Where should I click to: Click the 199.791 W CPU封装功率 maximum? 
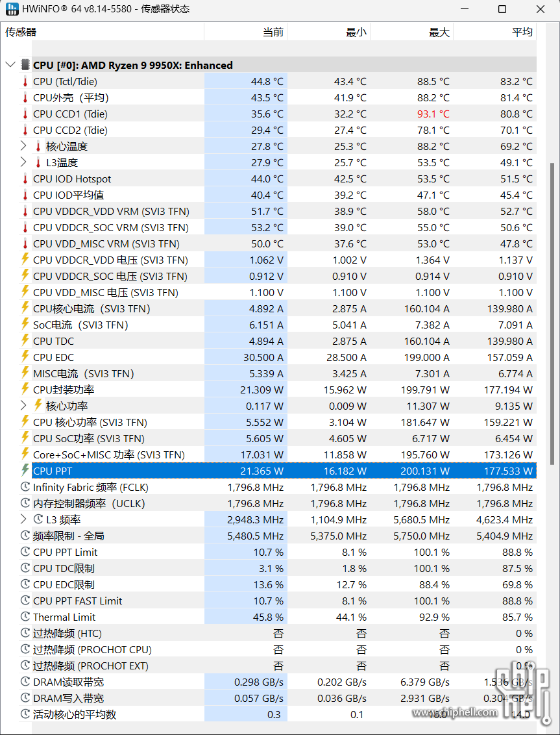tap(425, 390)
